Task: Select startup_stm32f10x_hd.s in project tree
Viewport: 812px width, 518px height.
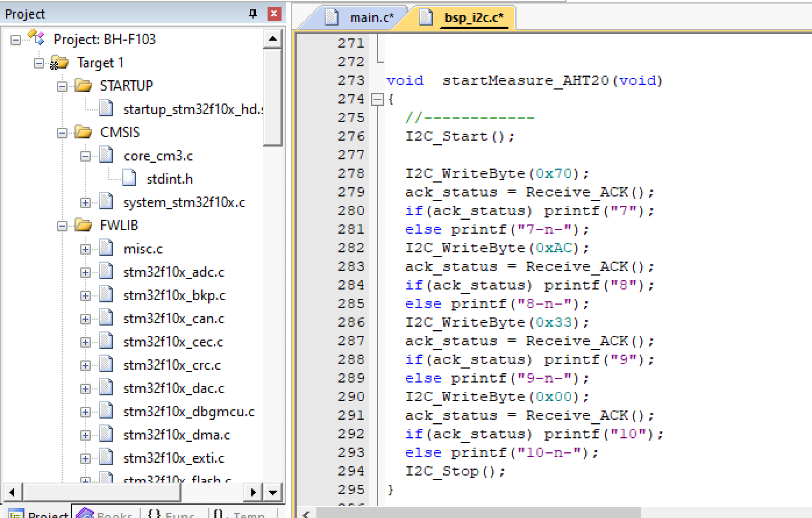Action: click(193, 109)
